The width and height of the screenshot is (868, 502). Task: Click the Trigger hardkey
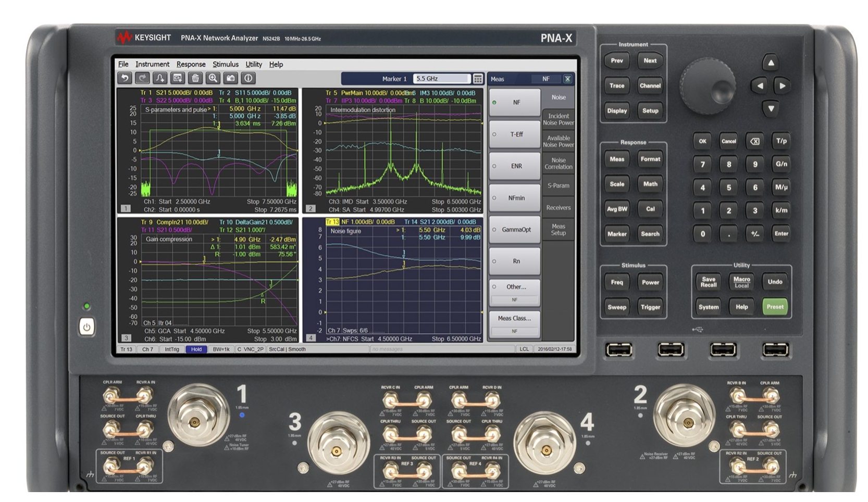coord(650,307)
